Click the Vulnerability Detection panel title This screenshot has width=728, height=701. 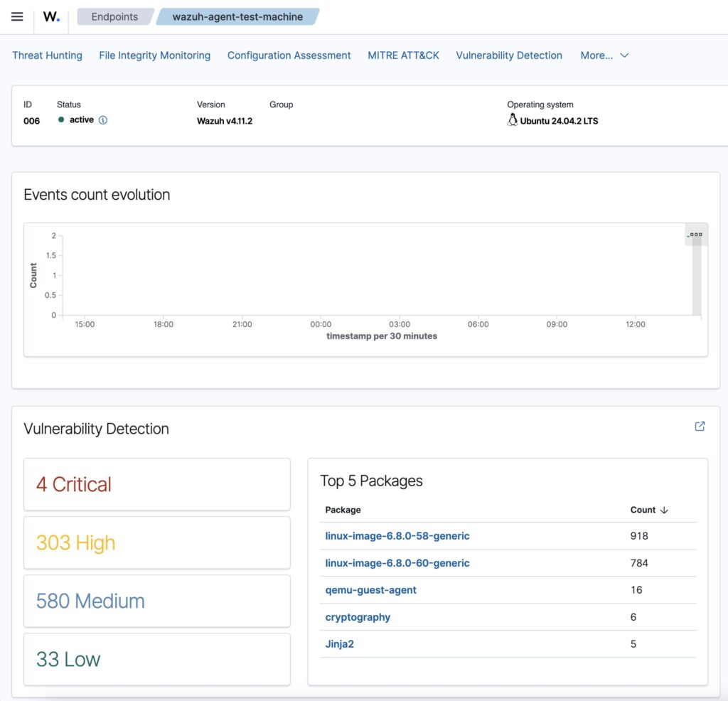coord(96,429)
